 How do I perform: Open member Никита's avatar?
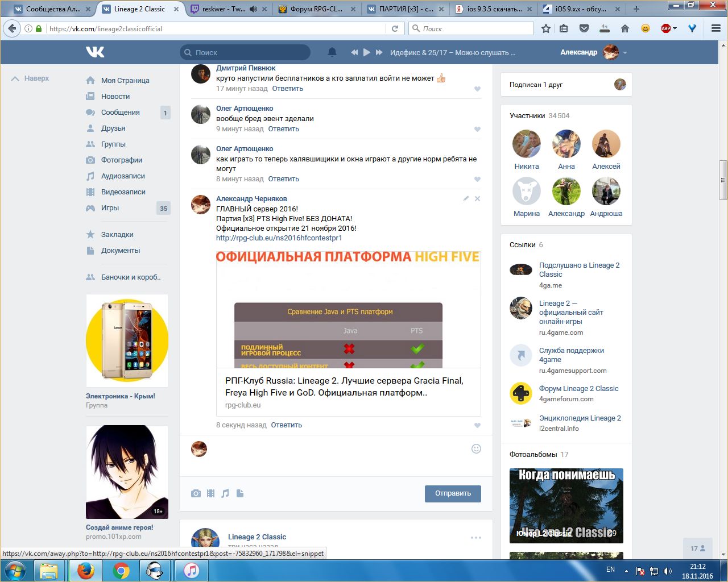pos(527,144)
